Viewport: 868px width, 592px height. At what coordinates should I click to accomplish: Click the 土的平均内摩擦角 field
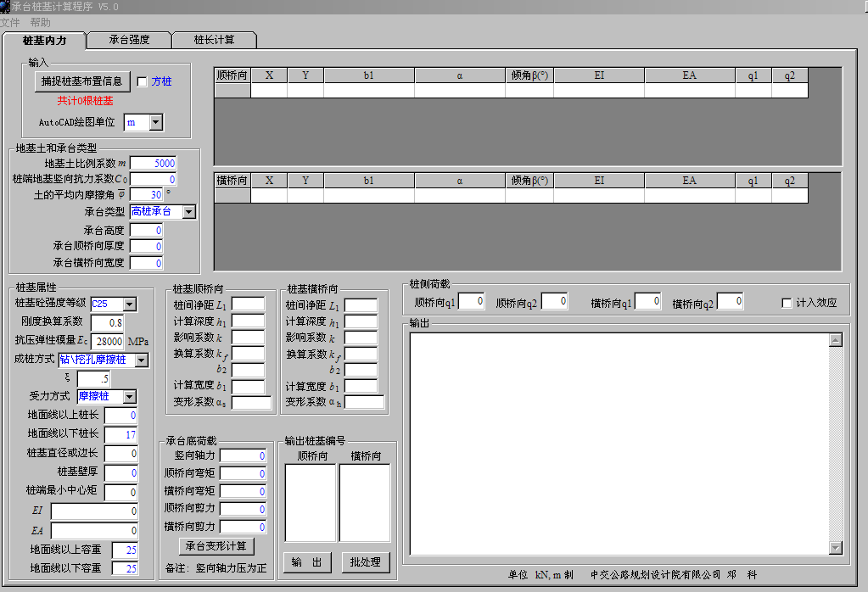click(147, 195)
